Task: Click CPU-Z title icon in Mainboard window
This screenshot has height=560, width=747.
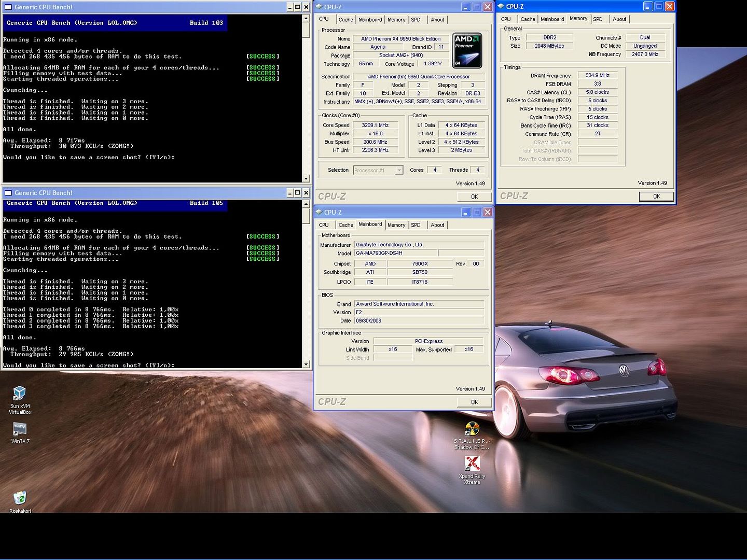Action: [x=319, y=212]
